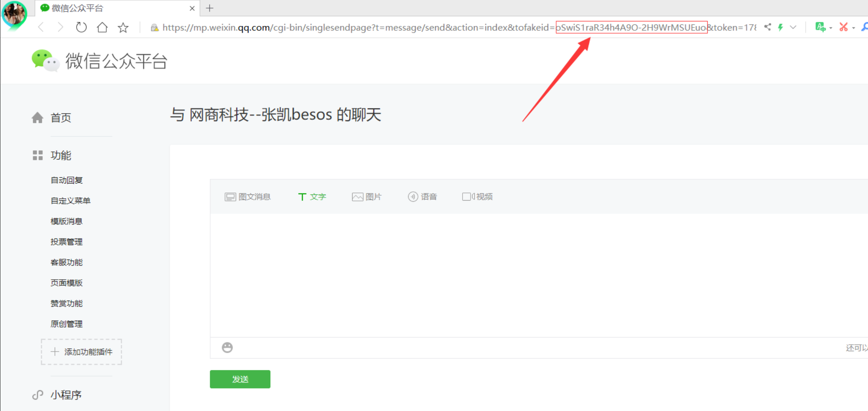The height and width of the screenshot is (411, 868).
Task: Open the emoji smiley picker
Action: point(227,347)
